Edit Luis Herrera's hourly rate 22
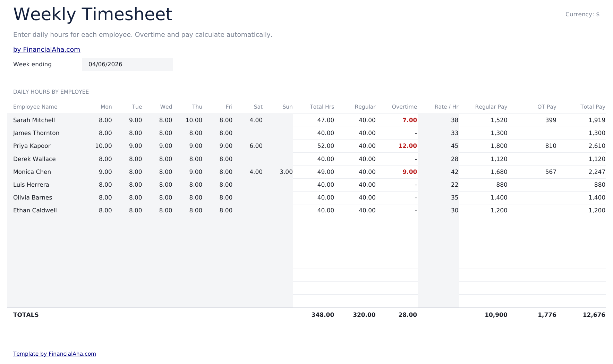 tap(454, 185)
